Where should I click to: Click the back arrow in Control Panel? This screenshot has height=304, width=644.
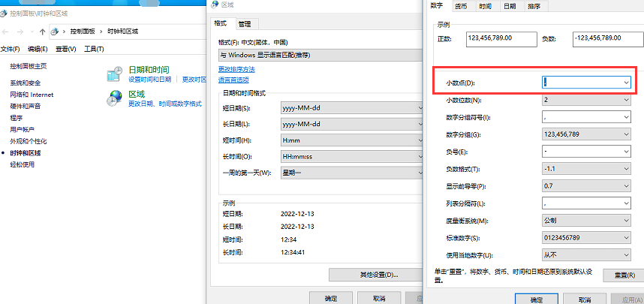tap(8, 32)
